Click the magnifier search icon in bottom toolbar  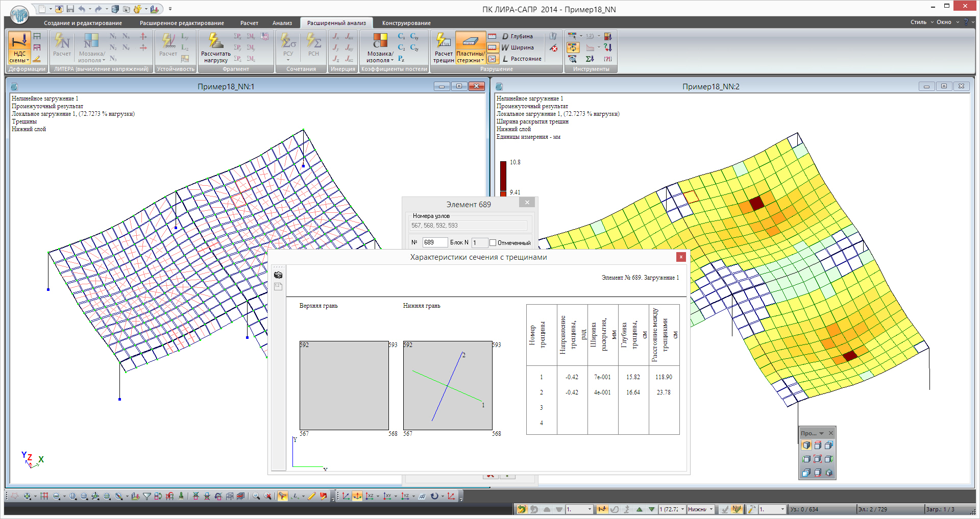tap(256, 496)
